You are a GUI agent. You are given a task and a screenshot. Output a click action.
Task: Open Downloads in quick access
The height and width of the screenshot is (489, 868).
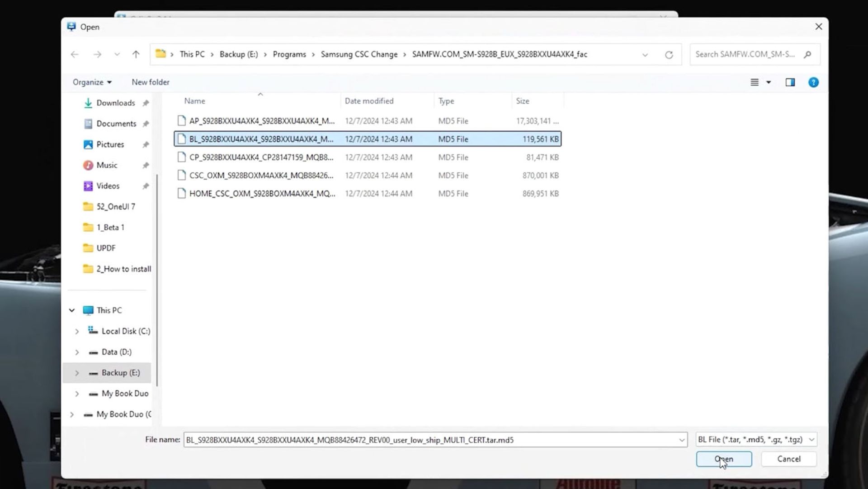[x=115, y=103]
